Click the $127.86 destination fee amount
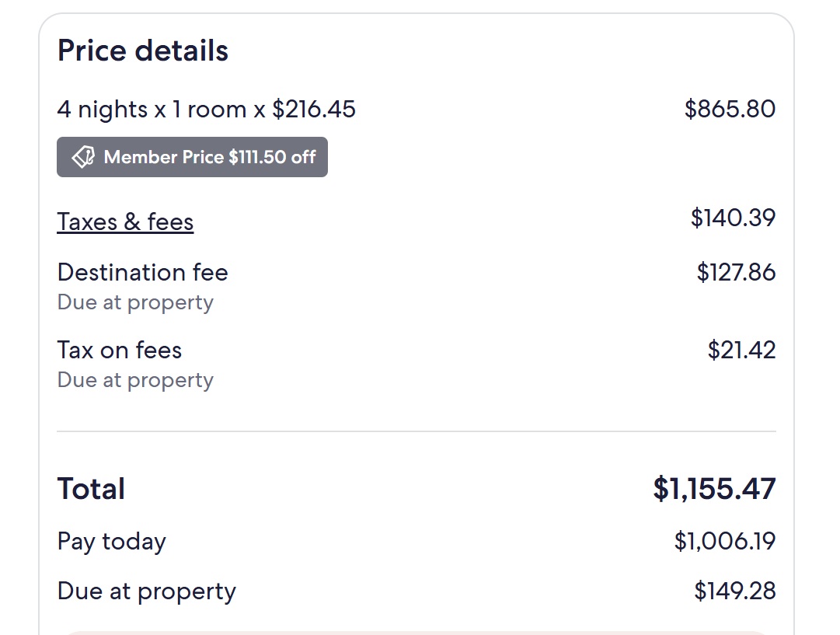 (736, 272)
